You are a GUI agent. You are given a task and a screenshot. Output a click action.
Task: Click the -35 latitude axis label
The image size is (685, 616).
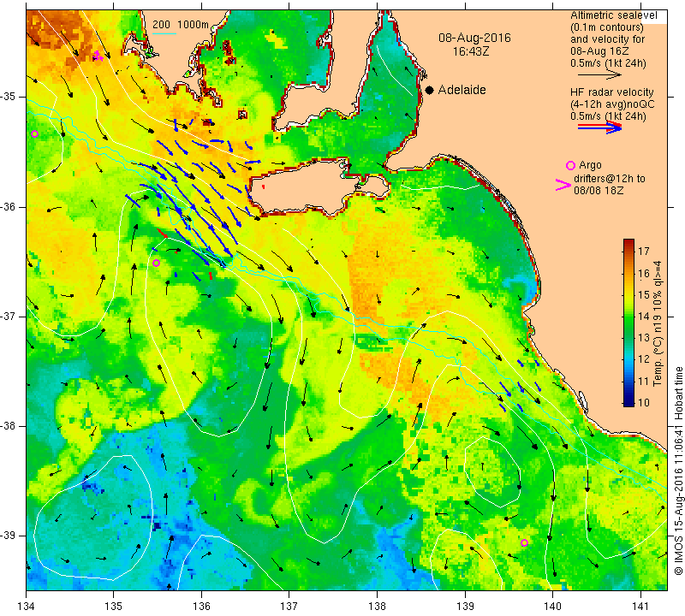10,97
